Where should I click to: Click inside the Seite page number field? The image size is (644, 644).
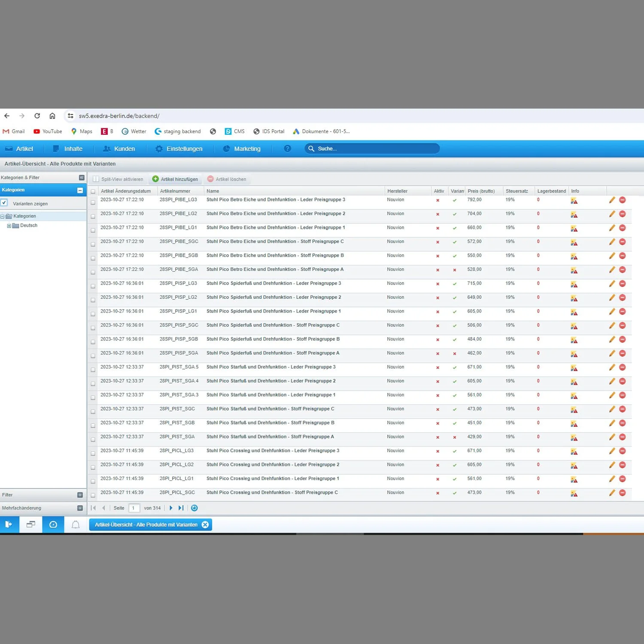click(134, 508)
